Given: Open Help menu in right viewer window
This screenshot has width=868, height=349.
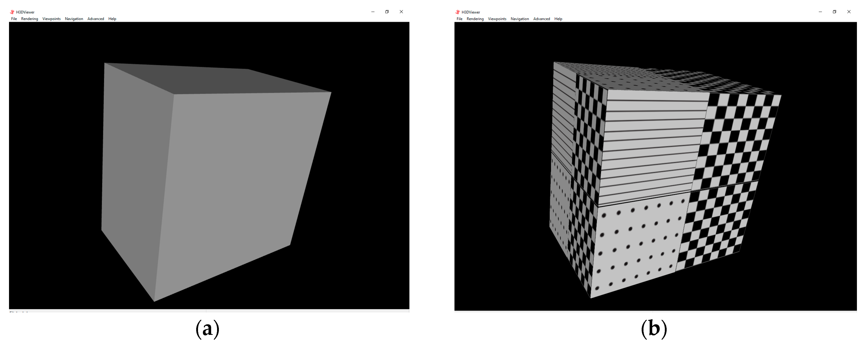Looking at the screenshot, I should tap(558, 19).
